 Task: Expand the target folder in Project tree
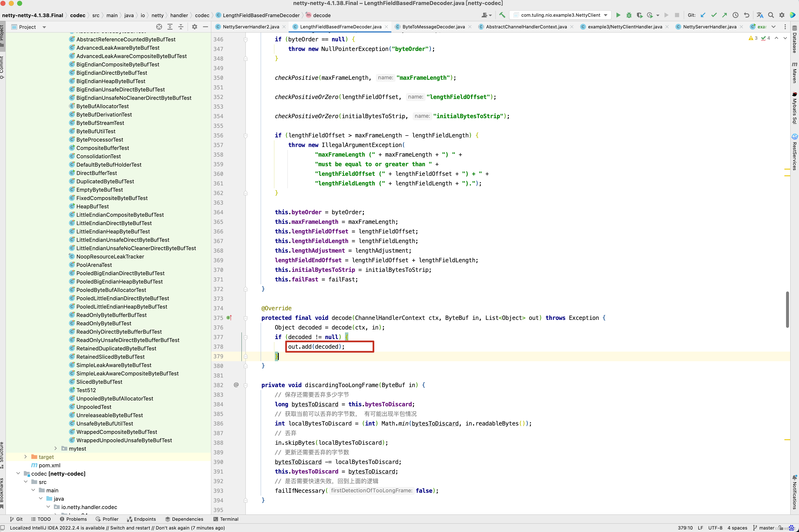[25, 457]
